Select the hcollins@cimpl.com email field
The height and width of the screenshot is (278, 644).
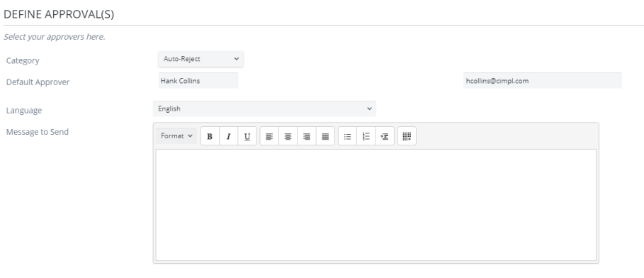tap(543, 81)
